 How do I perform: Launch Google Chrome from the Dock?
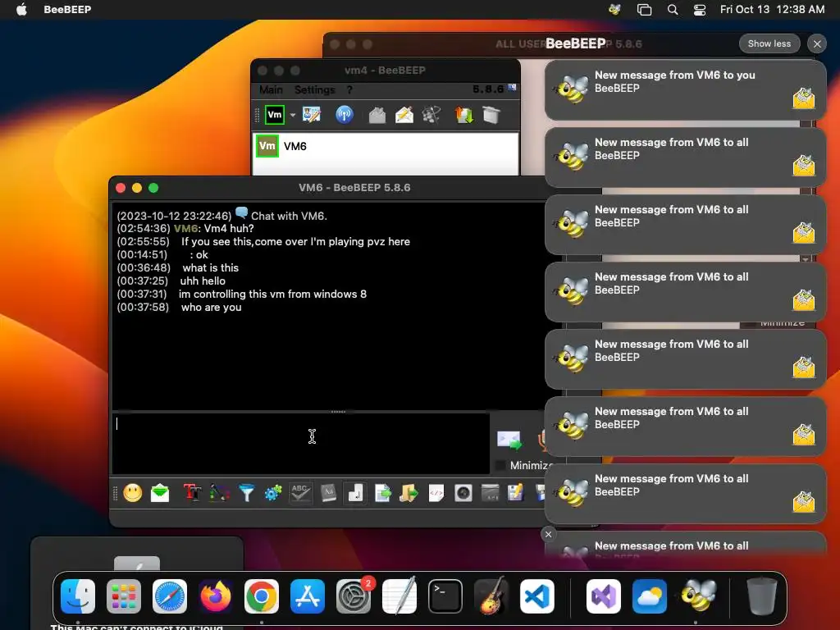click(262, 596)
